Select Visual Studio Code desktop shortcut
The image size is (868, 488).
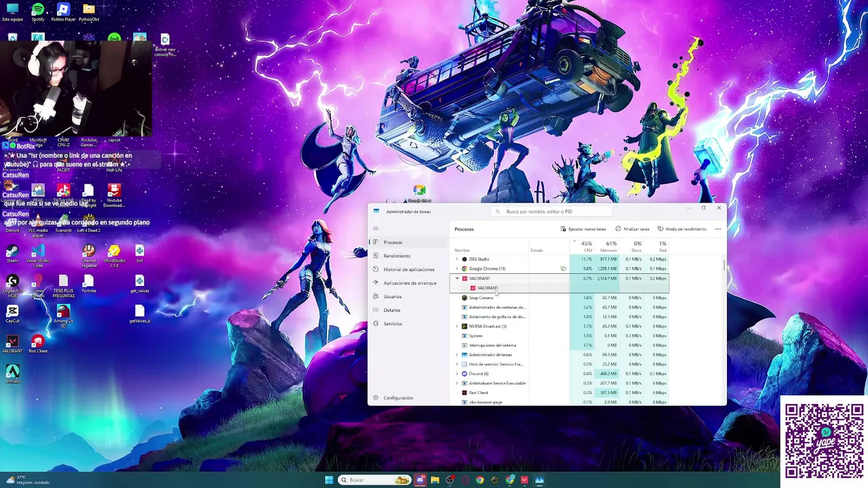coord(38,256)
